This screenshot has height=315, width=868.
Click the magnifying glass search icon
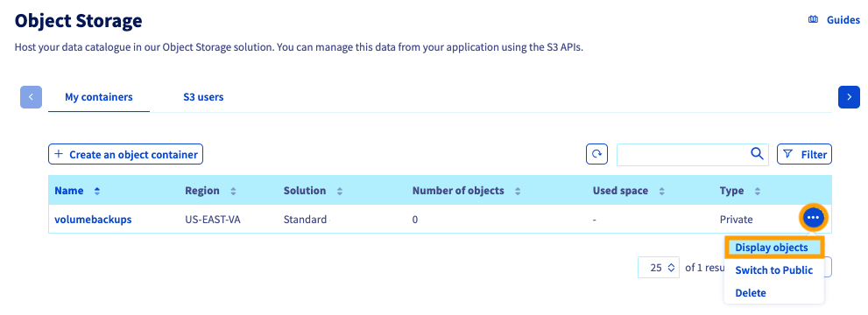pyautogui.click(x=757, y=154)
